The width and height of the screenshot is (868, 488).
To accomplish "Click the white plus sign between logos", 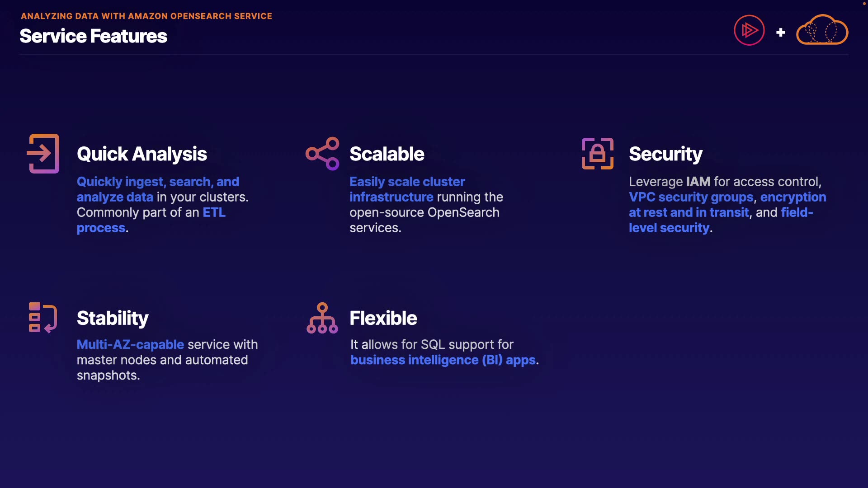I will tap(781, 33).
